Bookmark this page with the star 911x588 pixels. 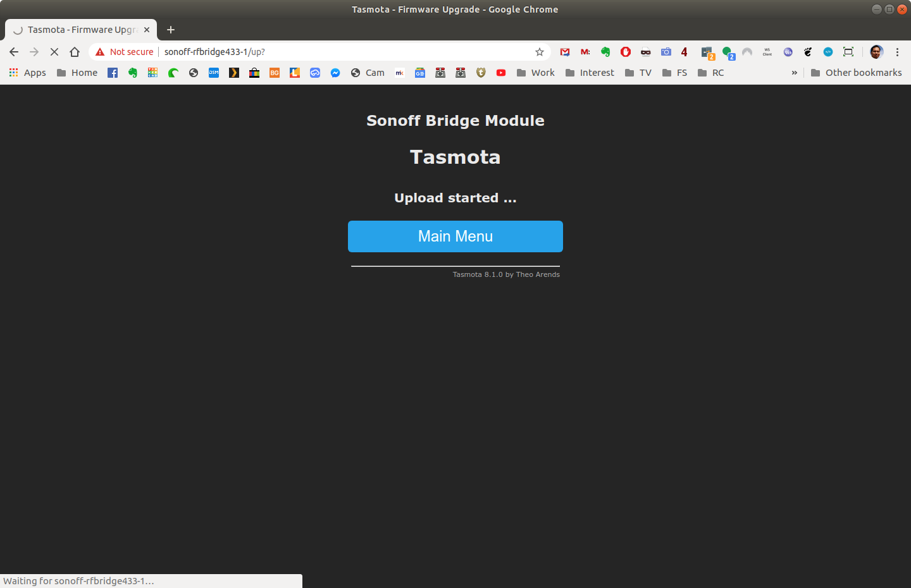coord(540,52)
